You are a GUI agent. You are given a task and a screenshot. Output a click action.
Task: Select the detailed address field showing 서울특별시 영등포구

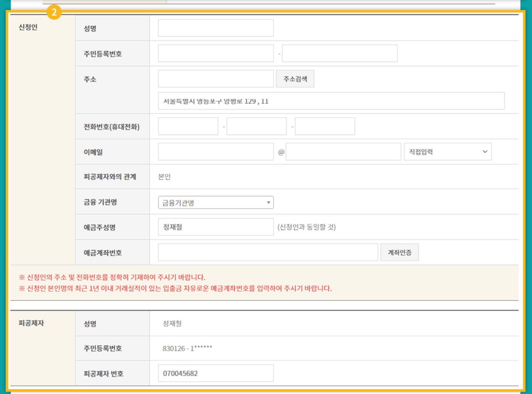(x=332, y=101)
